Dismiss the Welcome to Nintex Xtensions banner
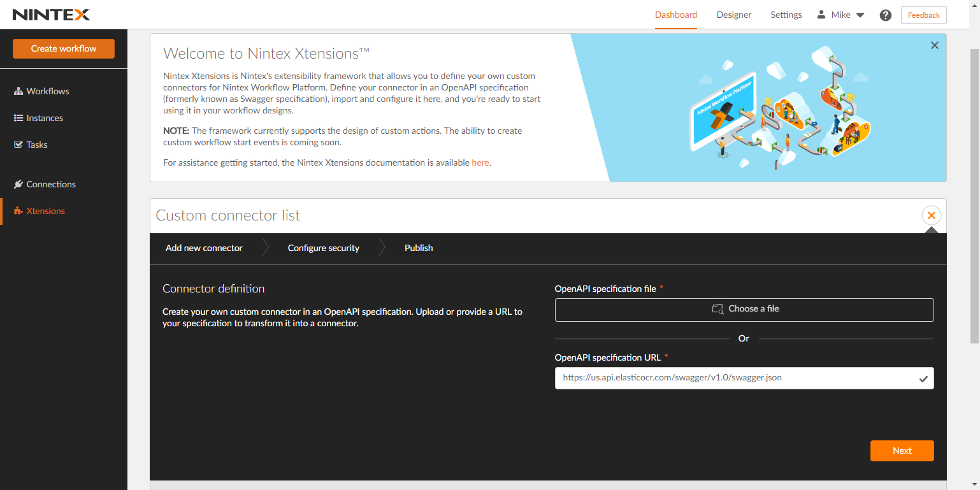The width and height of the screenshot is (980, 490). pos(935,45)
